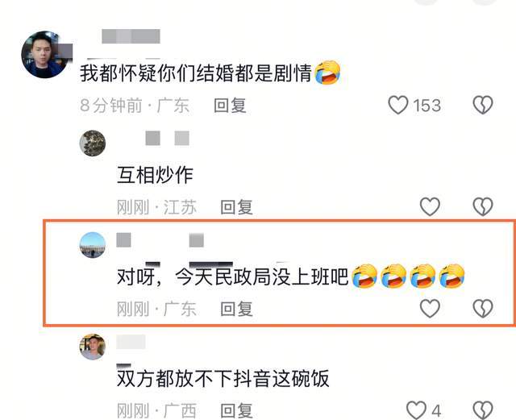Open the top commenter's profile avatar

pos(45,55)
